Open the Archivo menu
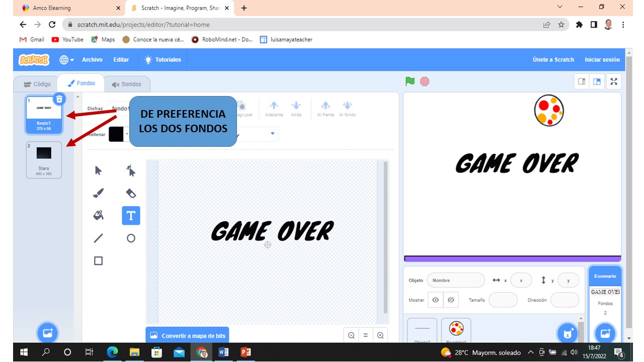The width and height of the screenshot is (644, 362). (x=92, y=60)
